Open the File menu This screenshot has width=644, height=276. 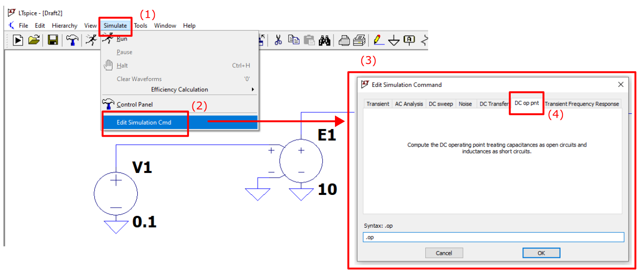pos(23,25)
